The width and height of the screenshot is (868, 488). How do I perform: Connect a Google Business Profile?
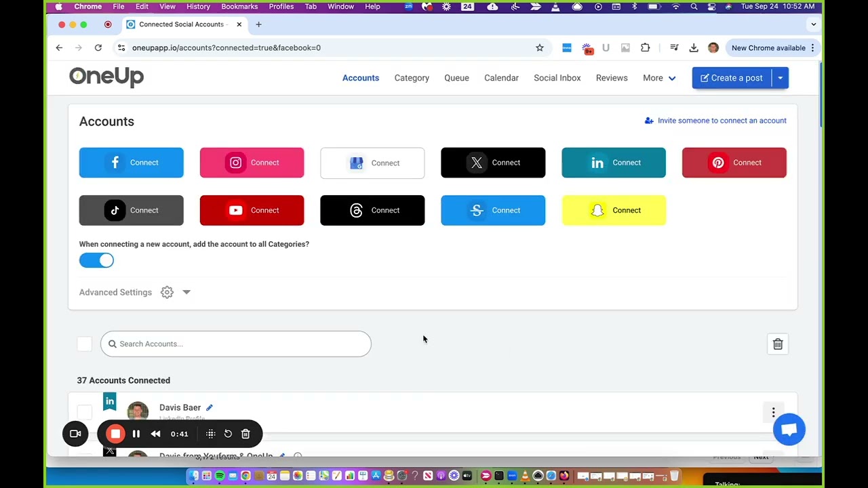point(372,163)
